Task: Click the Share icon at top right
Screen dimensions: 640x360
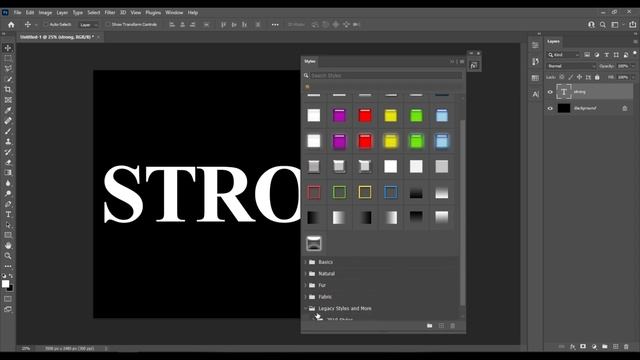Action: point(633,25)
